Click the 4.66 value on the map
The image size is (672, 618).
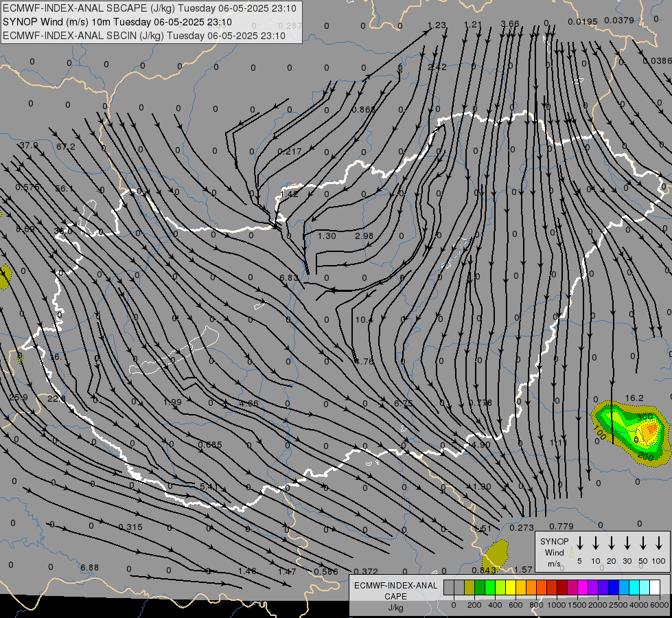pos(249,404)
